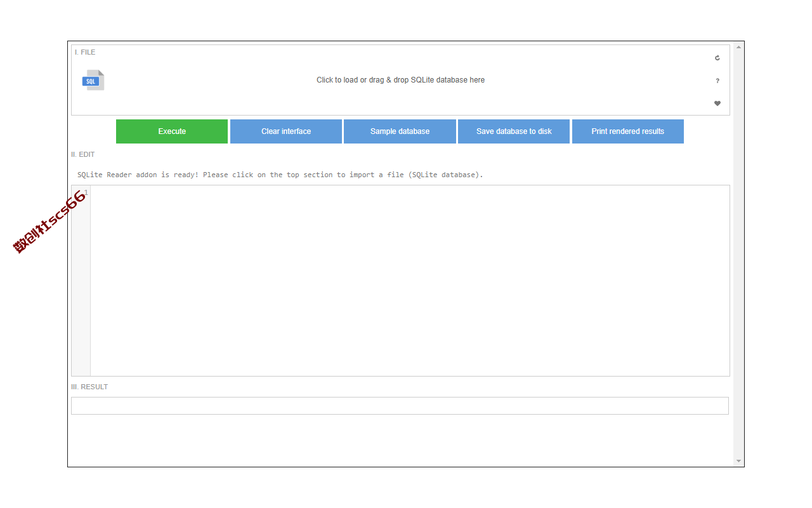This screenshot has width=812, height=508.
Task: Click line number 1 in editor gutter
Action: (x=86, y=192)
